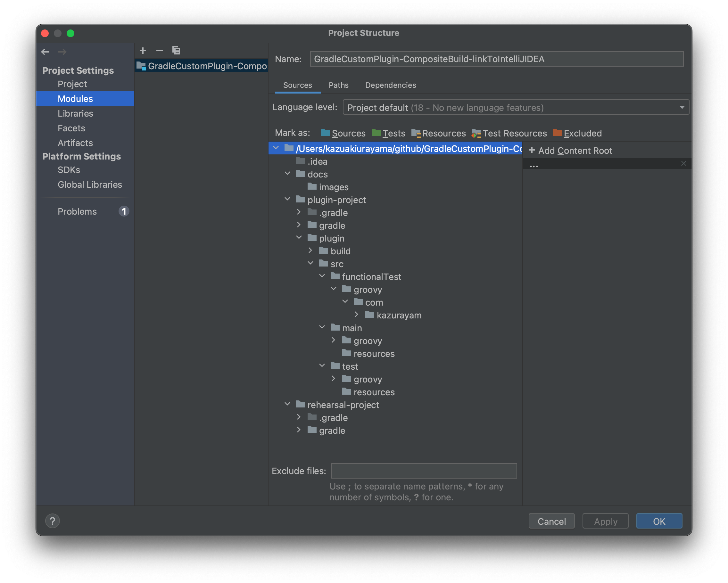Open help with the question mark button

52,521
